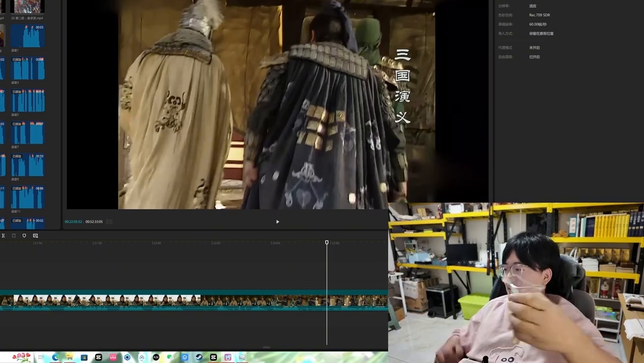The image size is (644, 363).
Task: Click the playhead handle on the ruler
Action: coord(327,243)
